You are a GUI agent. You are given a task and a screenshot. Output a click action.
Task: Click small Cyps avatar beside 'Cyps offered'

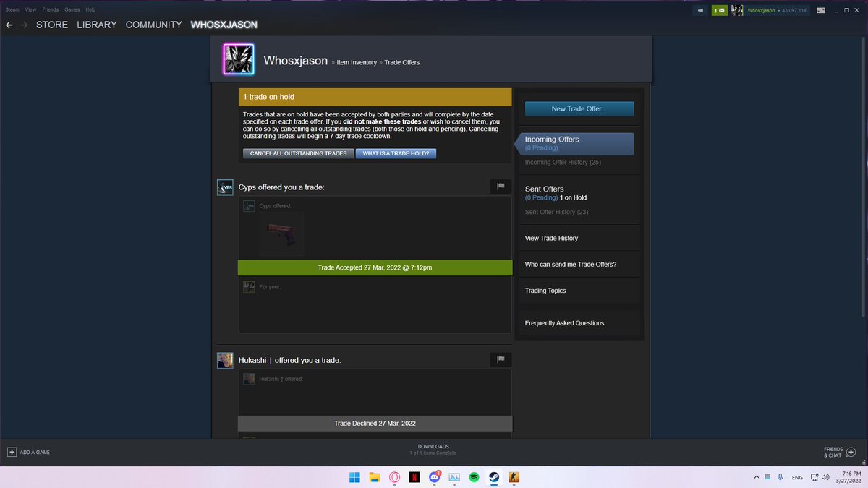[250, 206]
